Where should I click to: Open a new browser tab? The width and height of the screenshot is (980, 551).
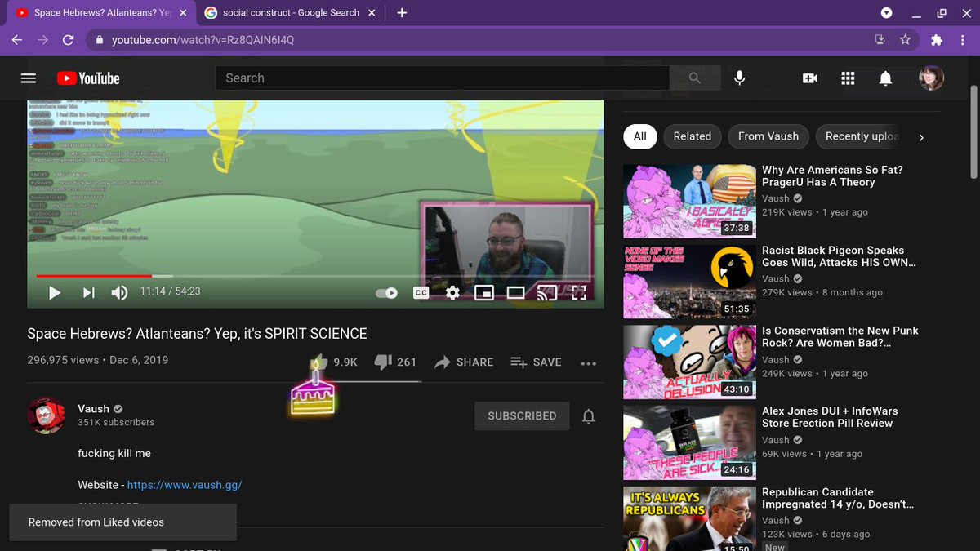pos(402,13)
